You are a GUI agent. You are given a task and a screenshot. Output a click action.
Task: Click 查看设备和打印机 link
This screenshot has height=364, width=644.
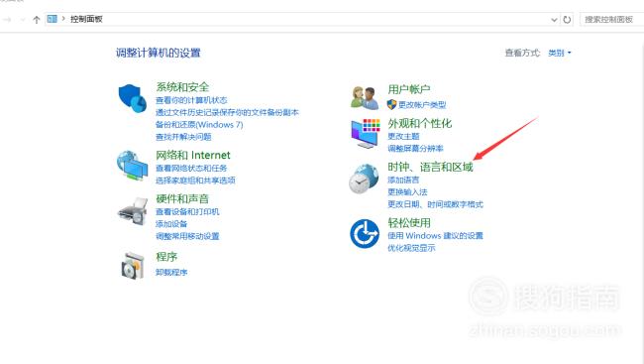[x=187, y=211]
